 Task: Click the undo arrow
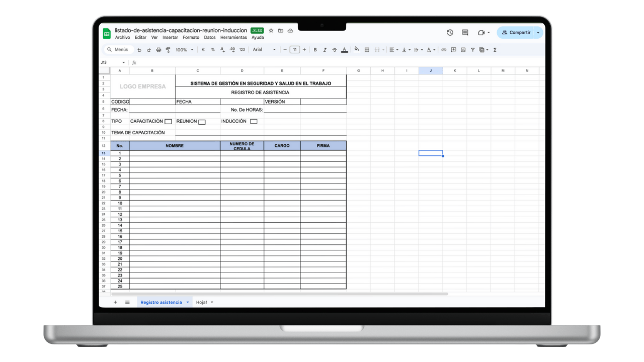(x=140, y=50)
